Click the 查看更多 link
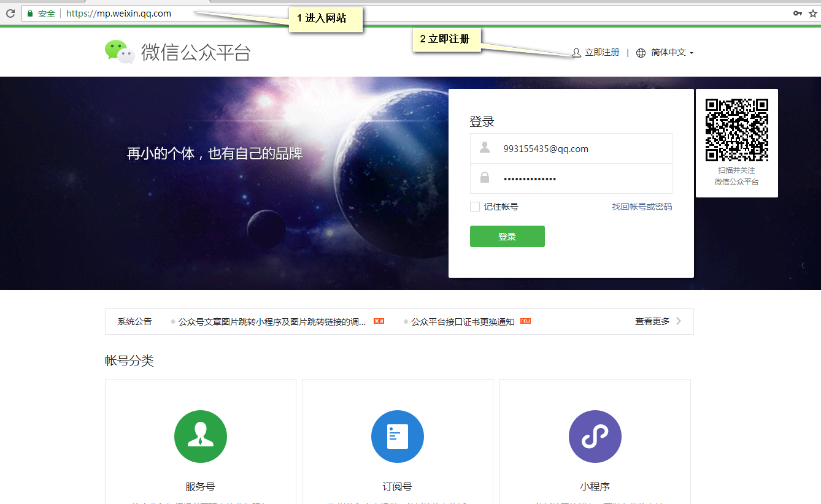The width and height of the screenshot is (821, 504). [x=652, y=321]
